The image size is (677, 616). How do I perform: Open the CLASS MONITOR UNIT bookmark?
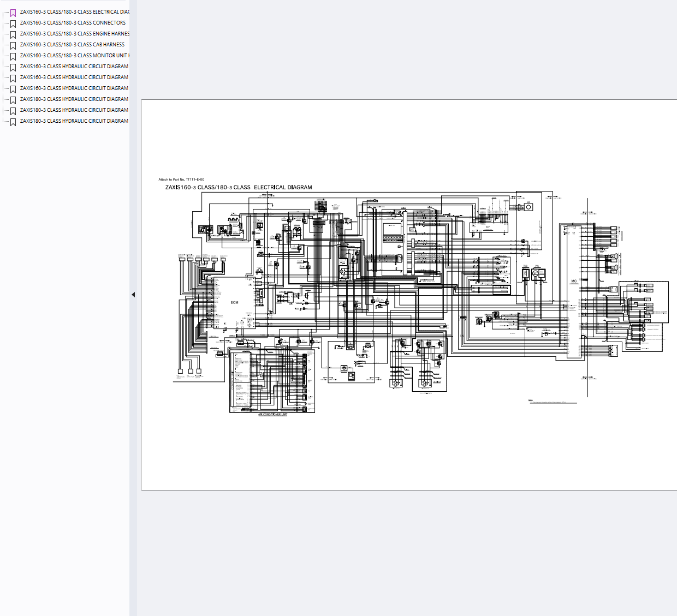75,56
